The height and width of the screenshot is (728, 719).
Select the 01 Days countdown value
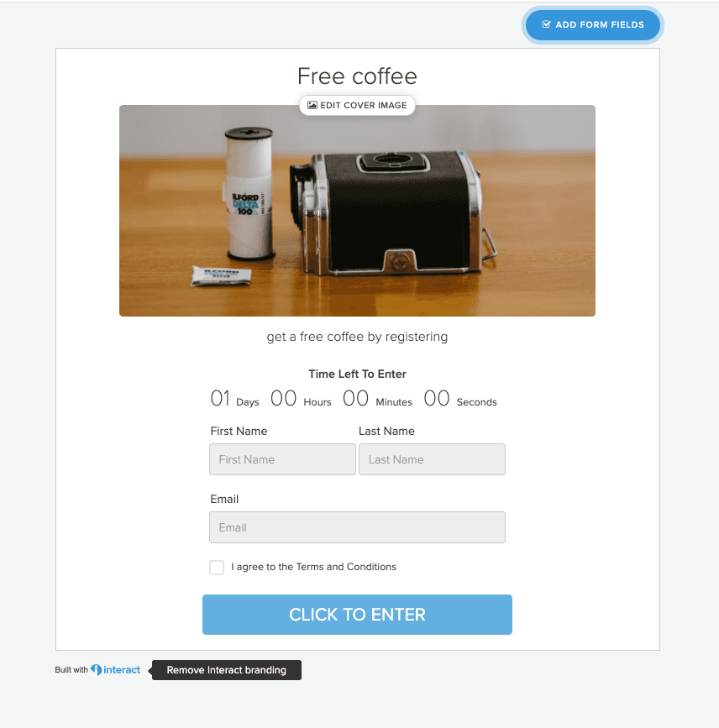[220, 398]
